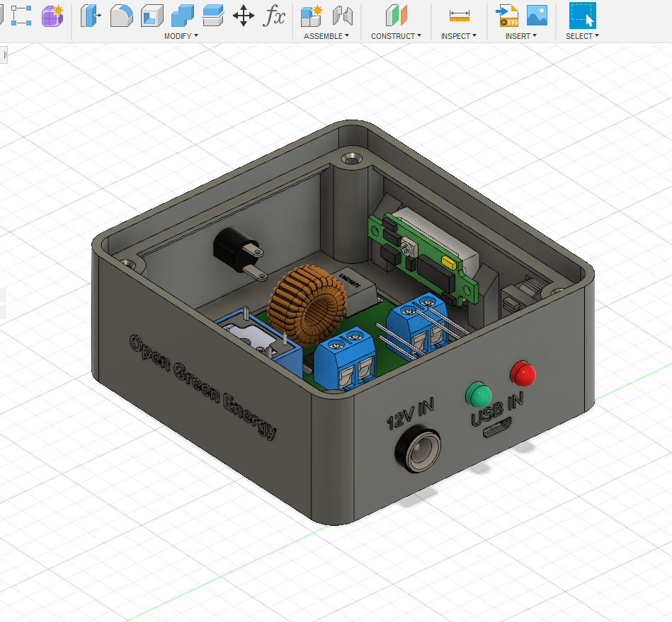Activate the Press Pull tool
The height and width of the screenshot is (622, 672).
[x=91, y=16]
